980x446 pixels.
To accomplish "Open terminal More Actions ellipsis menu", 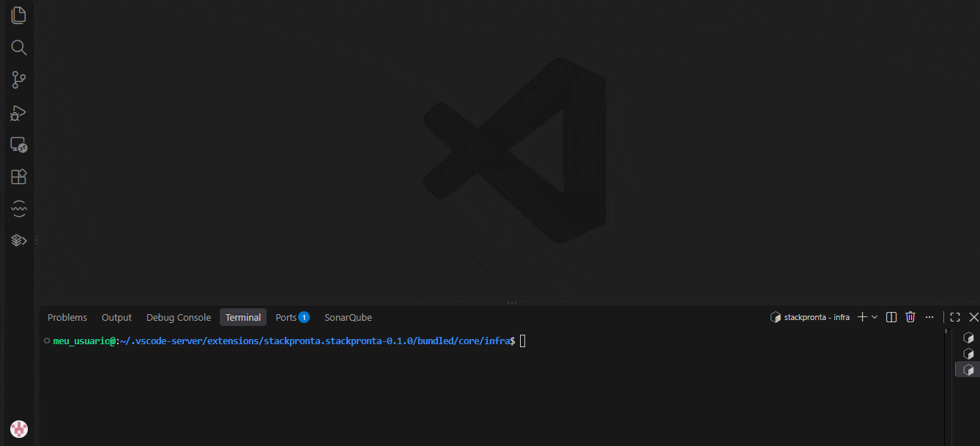I will (929, 317).
